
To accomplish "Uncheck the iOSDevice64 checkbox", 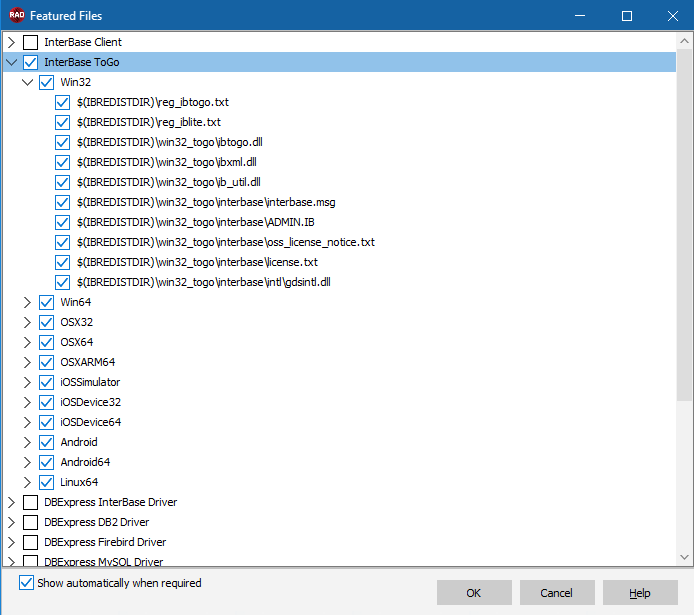I will click(46, 423).
